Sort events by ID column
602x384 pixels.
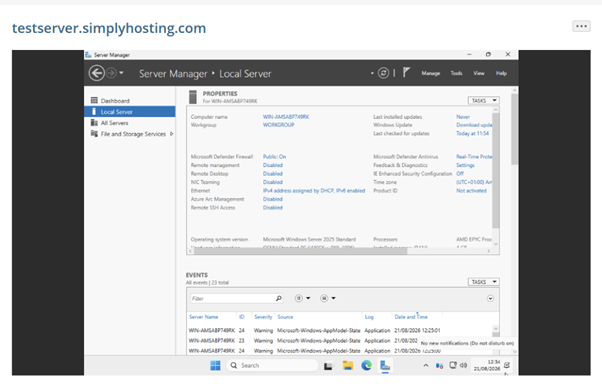pos(241,317)
